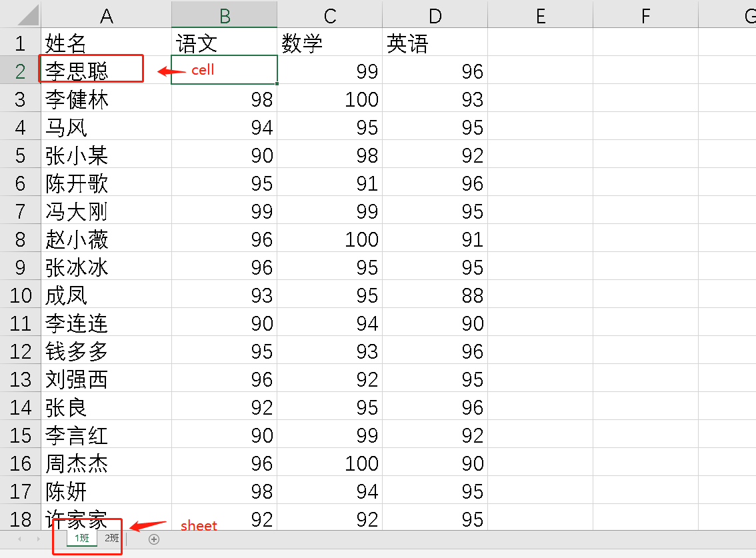756x558 pixels.
Task: Click the New Sheet plus icon
Action: click(x=154, y=539)
